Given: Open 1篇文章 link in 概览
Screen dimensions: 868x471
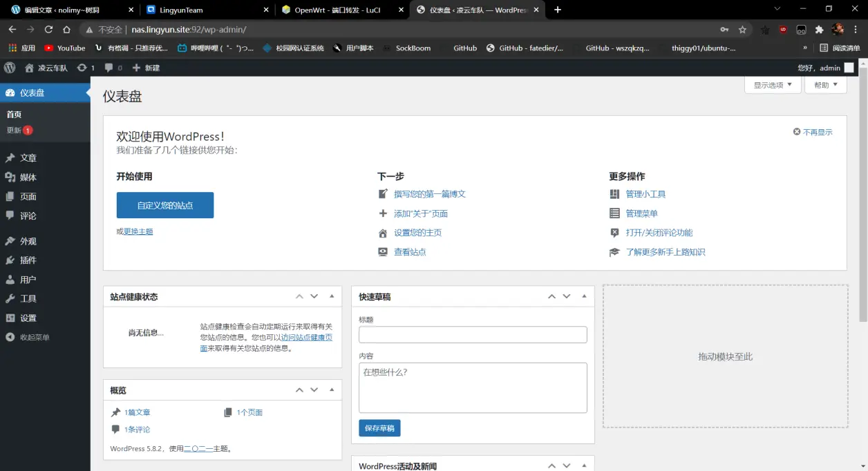Looking at the screenshot, I should click(x=137, y=412).
